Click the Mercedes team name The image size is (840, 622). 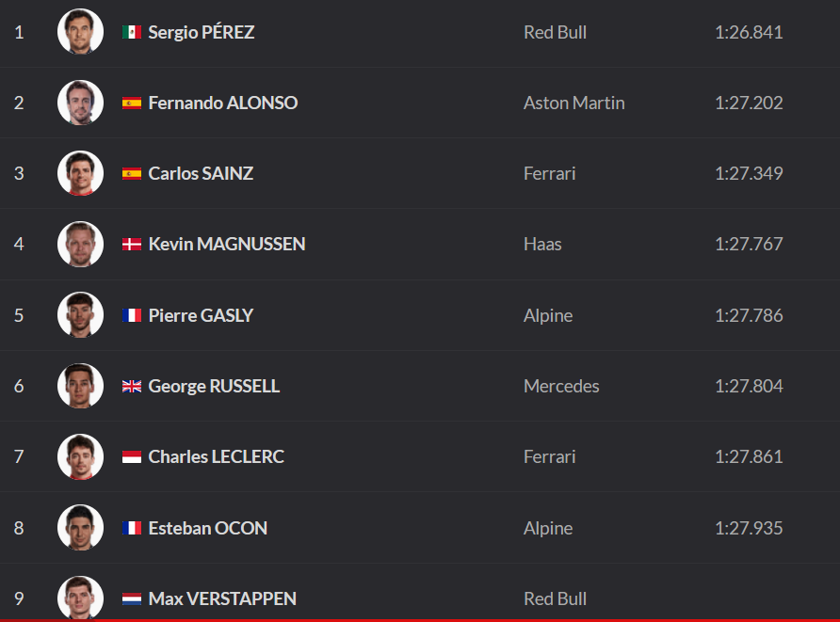point(561,386)
